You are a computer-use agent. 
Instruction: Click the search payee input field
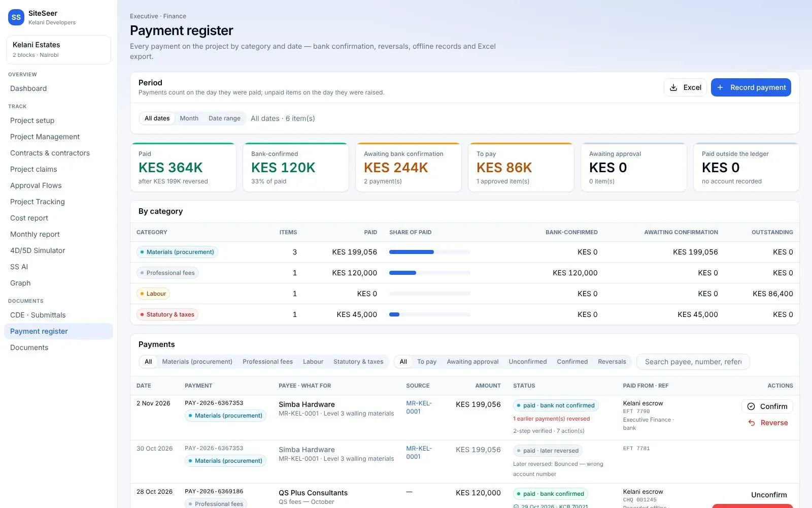coord(693,362)
